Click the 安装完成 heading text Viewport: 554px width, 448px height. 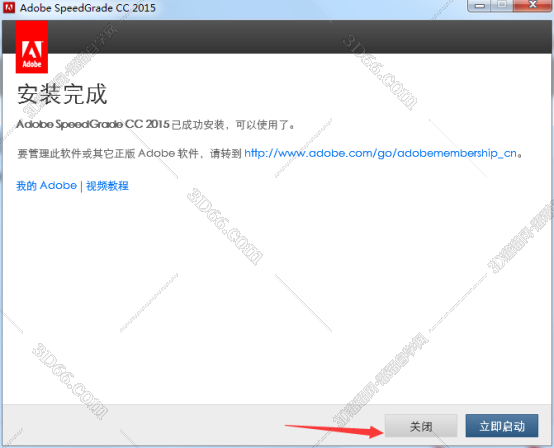62,94
